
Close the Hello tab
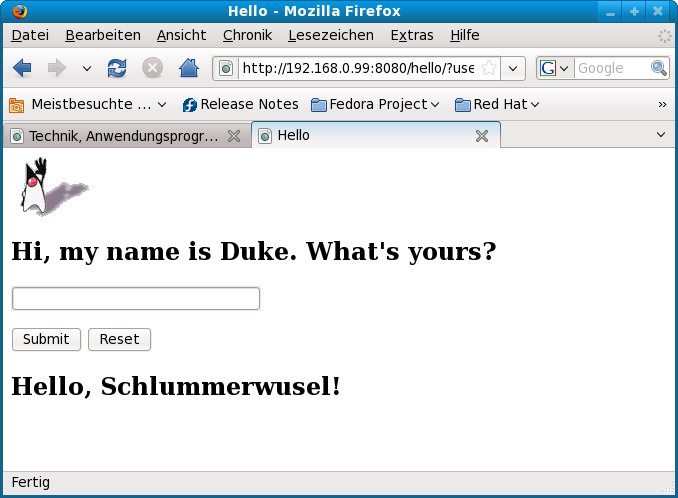point(481,136)
